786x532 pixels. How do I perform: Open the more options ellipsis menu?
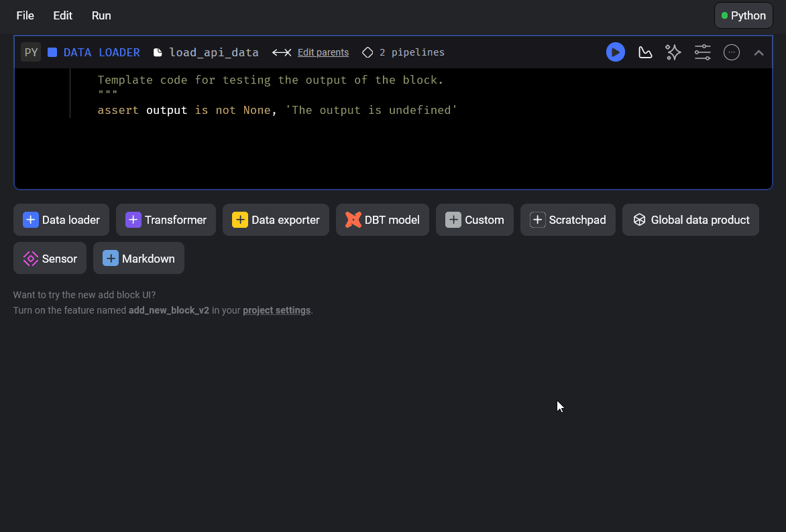point(732,52)
